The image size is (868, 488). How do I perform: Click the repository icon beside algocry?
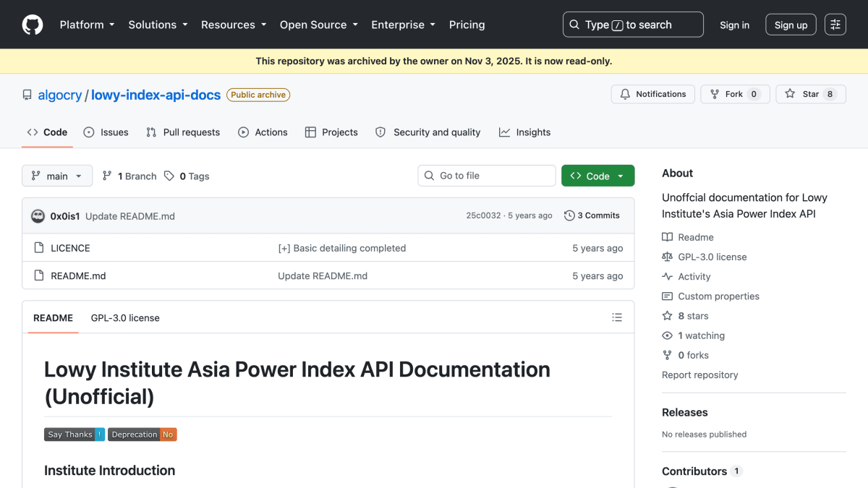tap(27, 95)
